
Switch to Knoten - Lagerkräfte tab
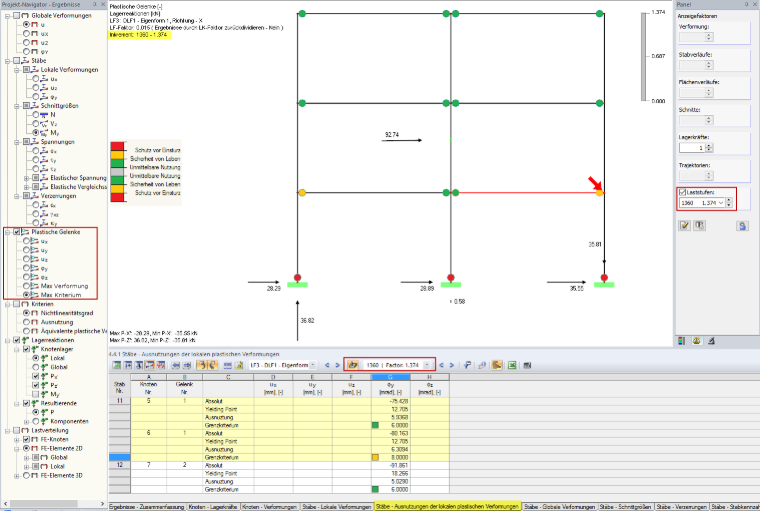[213, 507]
